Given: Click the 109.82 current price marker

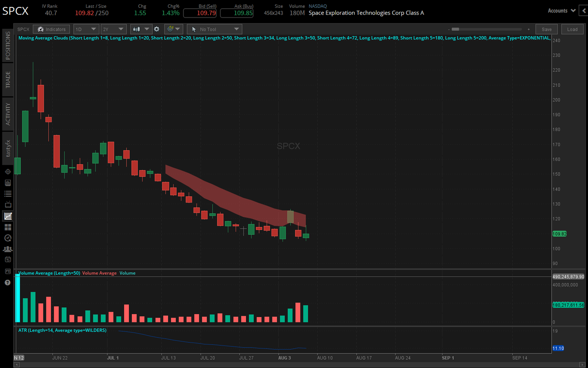Looking at the screenshot, I should coord(560,234).
